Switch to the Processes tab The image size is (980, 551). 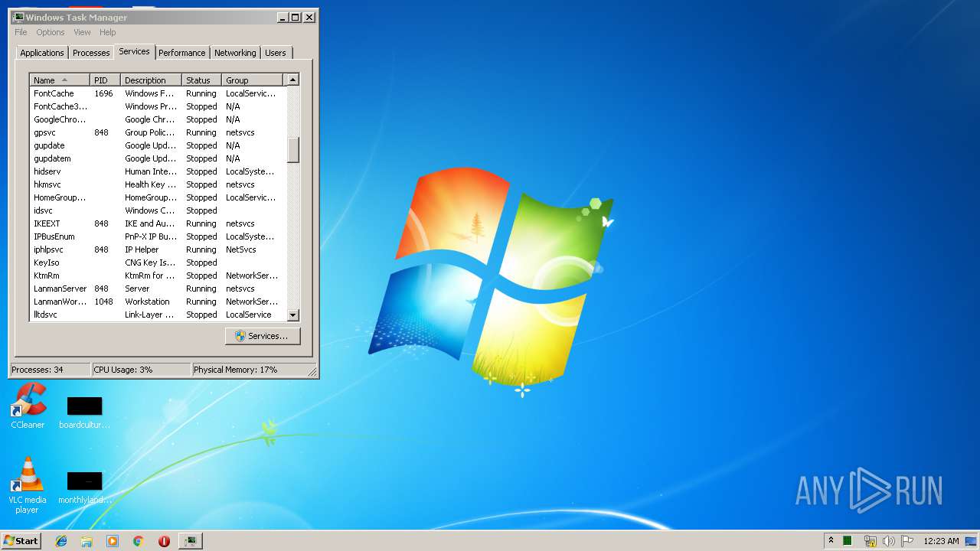91,53
